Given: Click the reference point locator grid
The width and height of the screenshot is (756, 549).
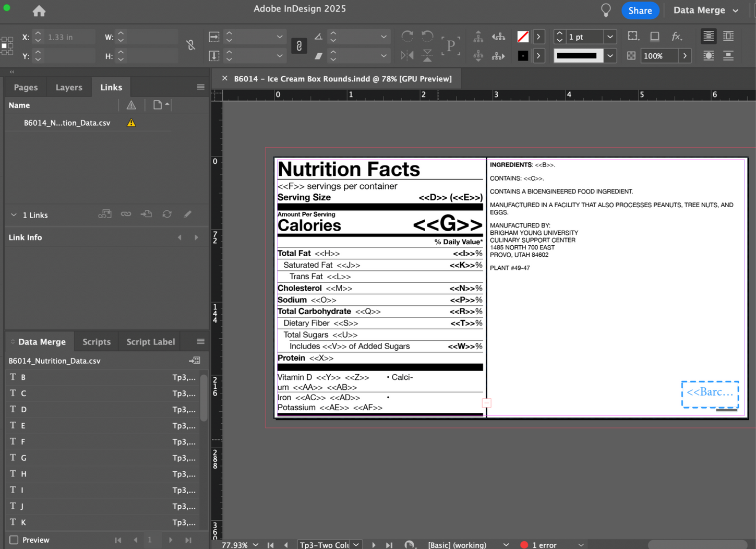Looking at the screenshot, I should [x=7, y=46].
